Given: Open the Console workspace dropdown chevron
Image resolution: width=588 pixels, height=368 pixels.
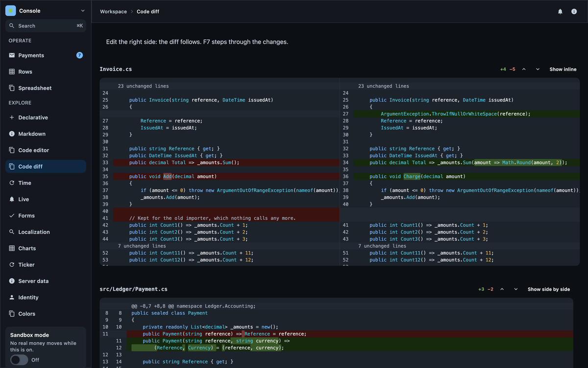Looking at the screenshot, I should pos(82,10).
